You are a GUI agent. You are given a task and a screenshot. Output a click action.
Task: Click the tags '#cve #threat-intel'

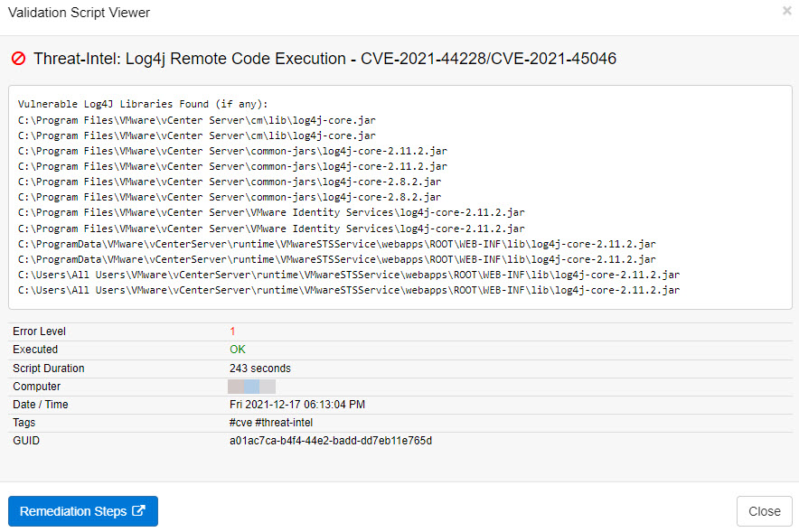pyautogui.click(x=271, y=423)
